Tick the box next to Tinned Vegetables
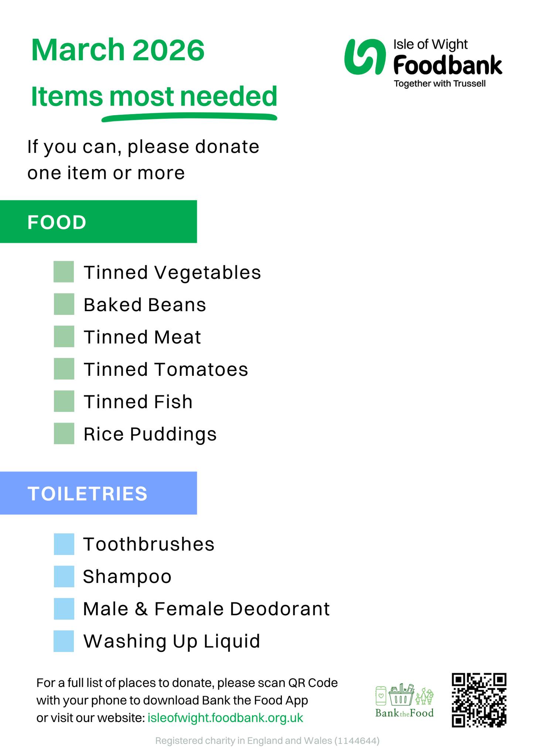 tap(64, 272)
